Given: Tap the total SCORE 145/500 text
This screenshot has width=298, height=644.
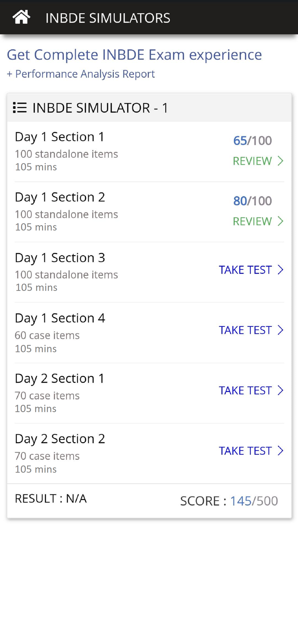Looking at the screenshot, I should click(229, 501).
